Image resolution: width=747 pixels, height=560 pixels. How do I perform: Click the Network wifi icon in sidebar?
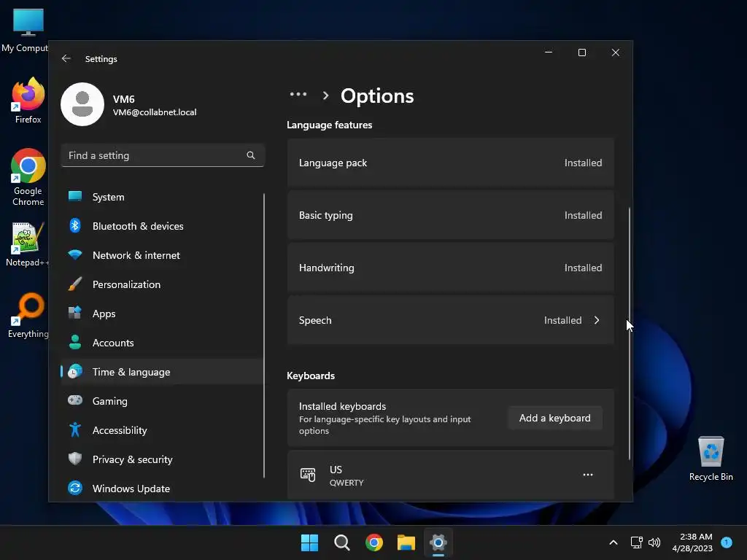pyautogui.click(x=75, y=254)
